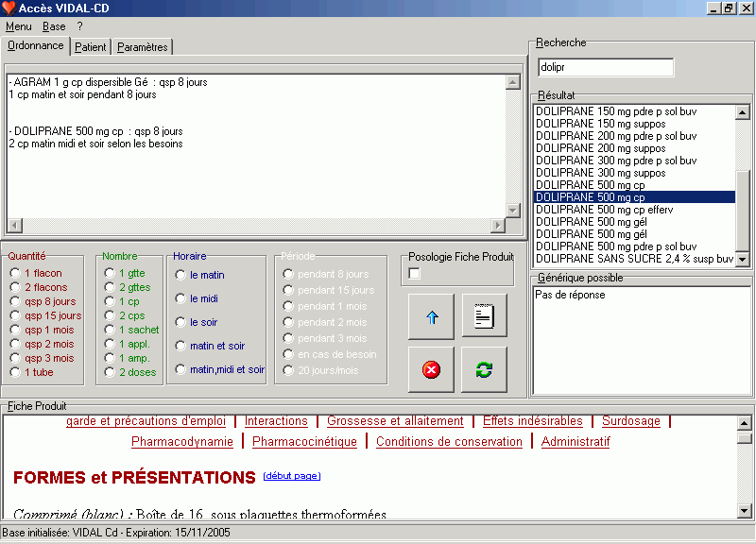Click the prescription area scroll-left arrow

pos(15,225)
